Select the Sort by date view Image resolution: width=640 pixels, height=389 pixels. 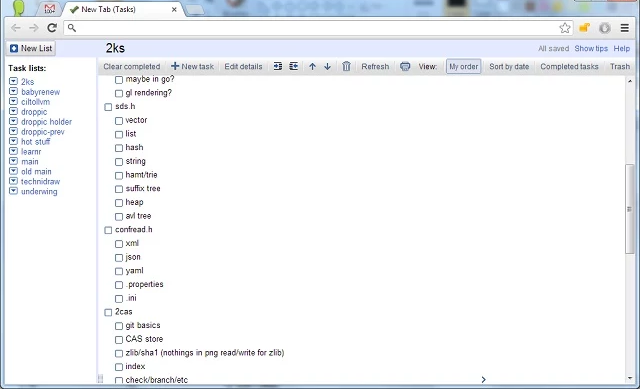509,67
